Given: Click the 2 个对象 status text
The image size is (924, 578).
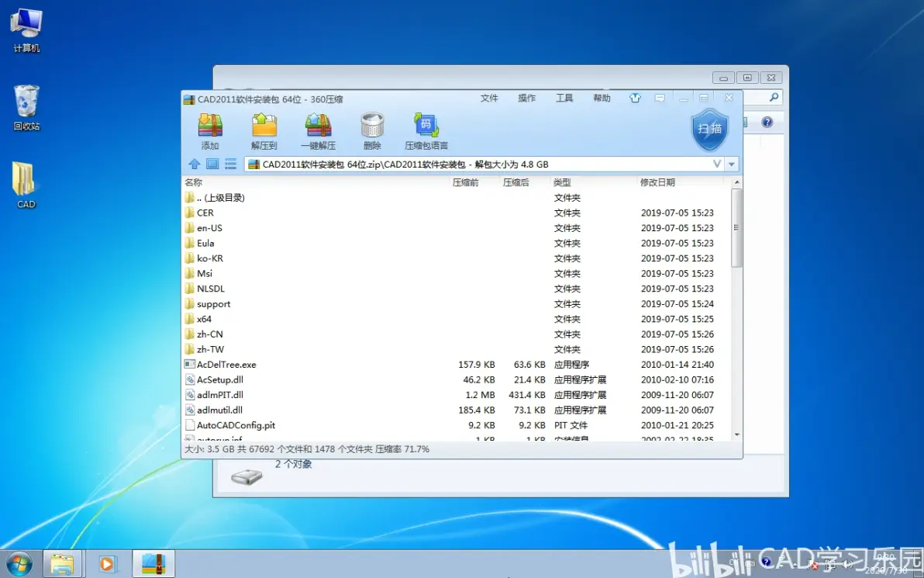Looking at the screenshot, I should point(294,464).
